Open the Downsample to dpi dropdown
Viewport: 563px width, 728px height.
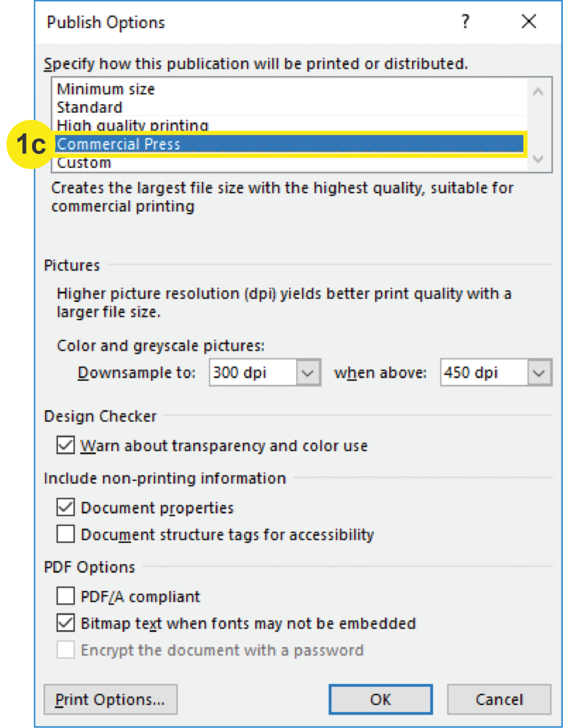[308, 372]
